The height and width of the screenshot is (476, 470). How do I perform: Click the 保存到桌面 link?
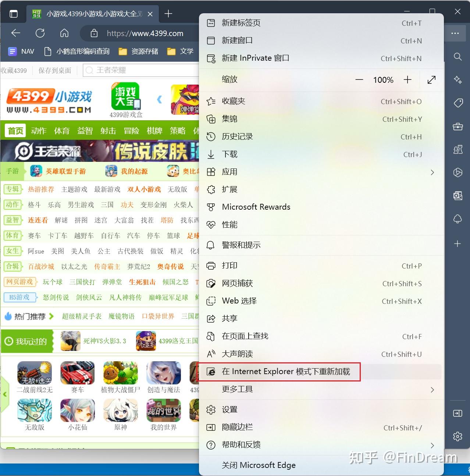pos(55,70)
